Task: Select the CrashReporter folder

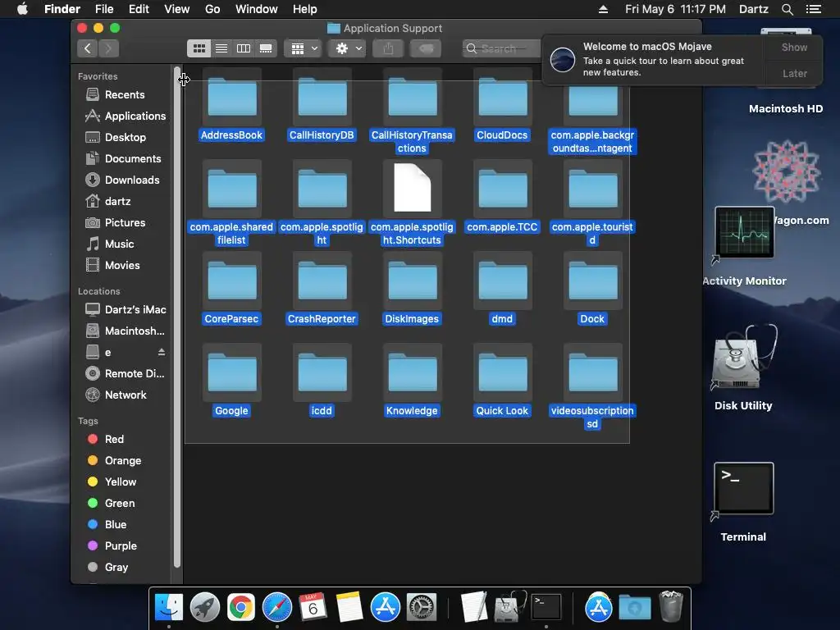Action: point(322,281)
